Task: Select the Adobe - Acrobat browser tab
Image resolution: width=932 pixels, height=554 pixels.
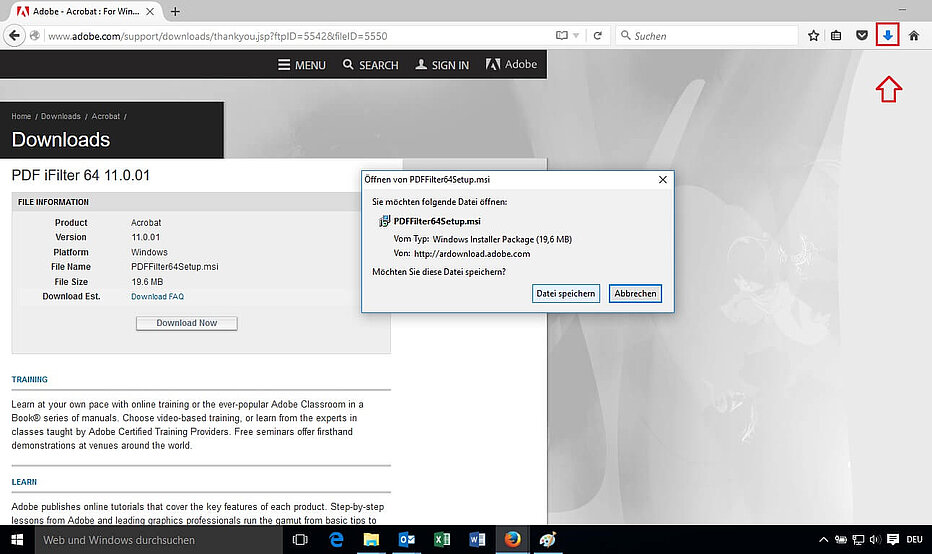Action: [x=86, y=11]
